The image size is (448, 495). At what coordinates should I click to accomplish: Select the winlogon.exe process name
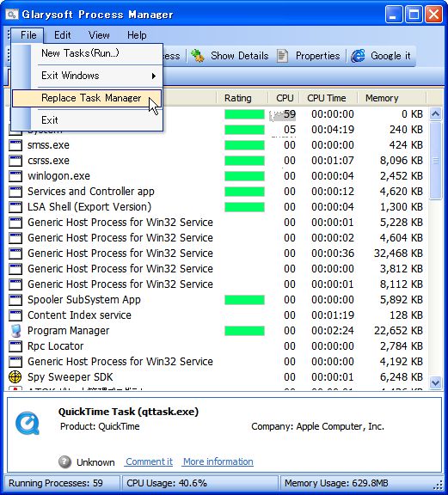58,176
